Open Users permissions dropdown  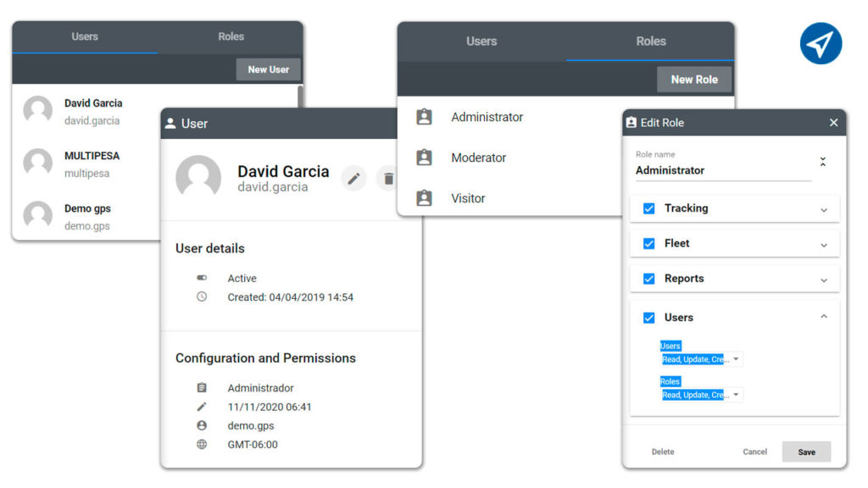[701, 359]
